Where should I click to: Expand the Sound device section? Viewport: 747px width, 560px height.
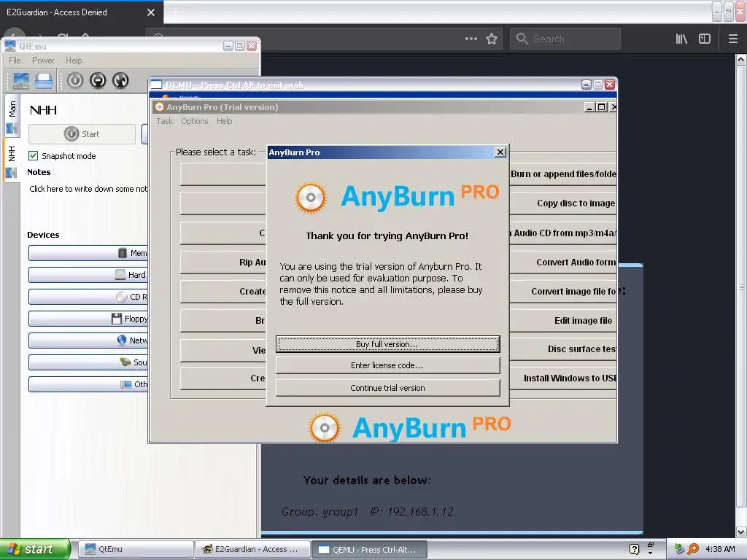(x=88, y=362)
